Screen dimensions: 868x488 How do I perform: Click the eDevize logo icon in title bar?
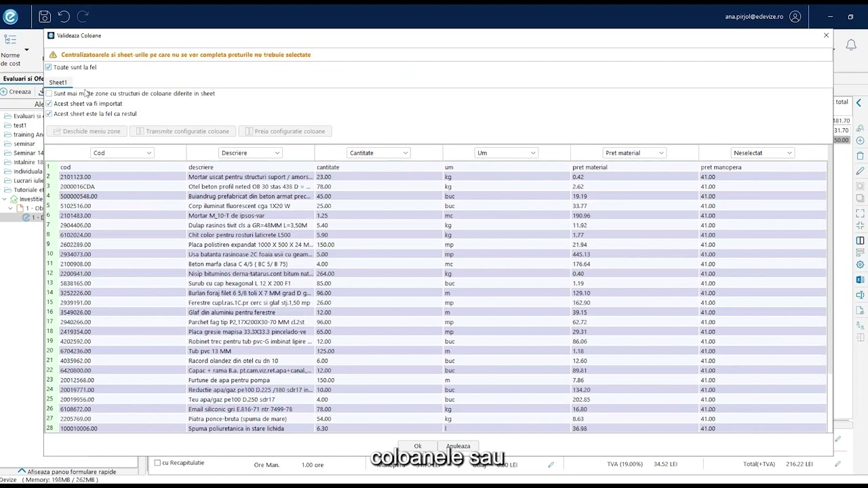click(10, 17)
